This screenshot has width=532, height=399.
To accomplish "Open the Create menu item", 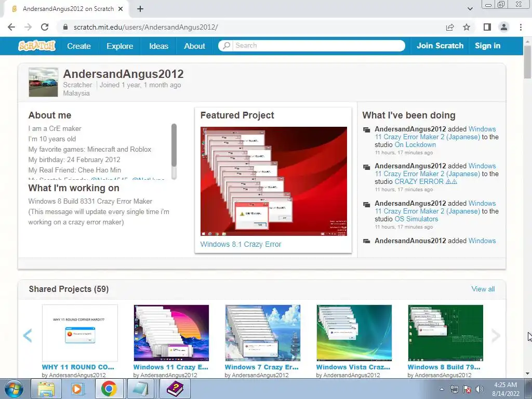I will point(79,46).
